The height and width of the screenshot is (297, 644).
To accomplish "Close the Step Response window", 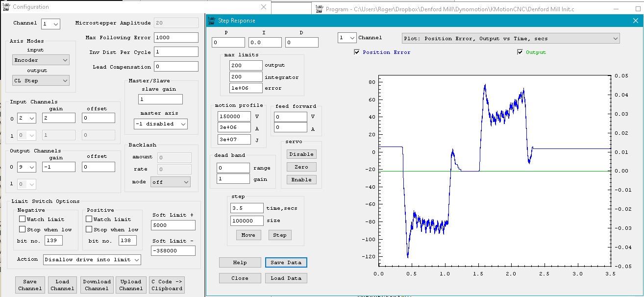I will click(635, 21).
